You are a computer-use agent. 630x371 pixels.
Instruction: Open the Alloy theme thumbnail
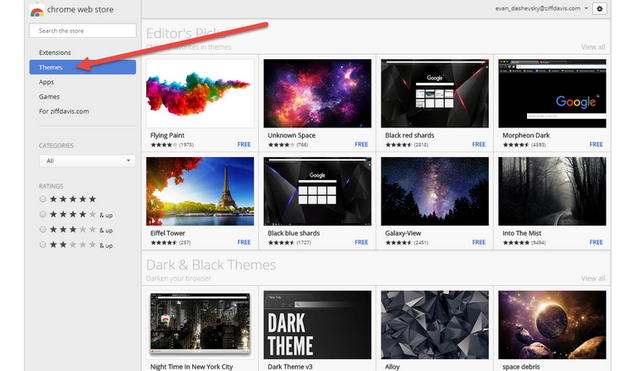435,325
